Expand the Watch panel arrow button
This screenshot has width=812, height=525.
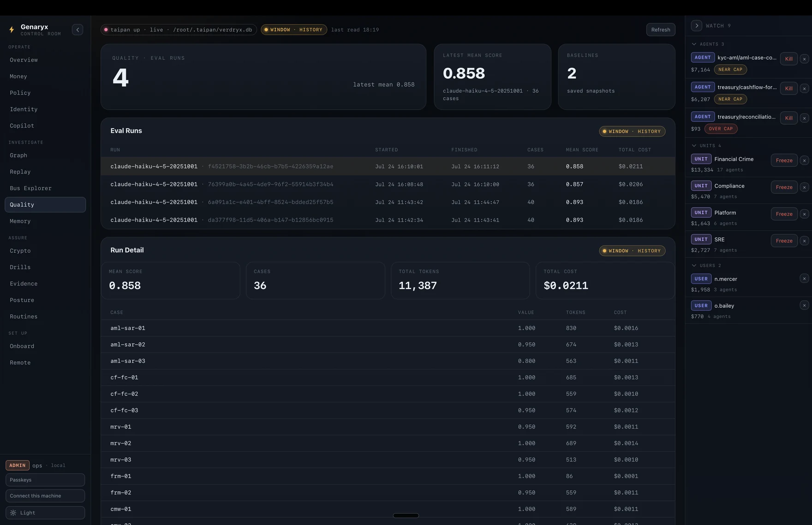[x=697, y=26]
